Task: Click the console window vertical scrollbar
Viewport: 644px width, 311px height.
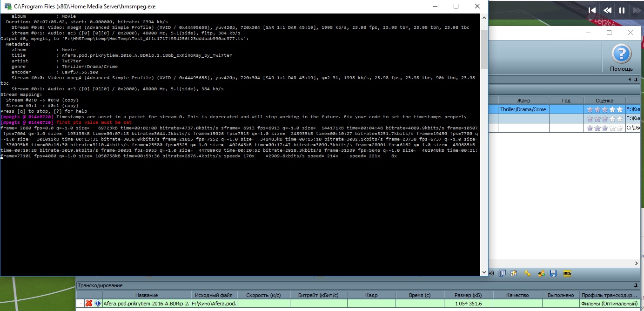Action: pos(484,140)
